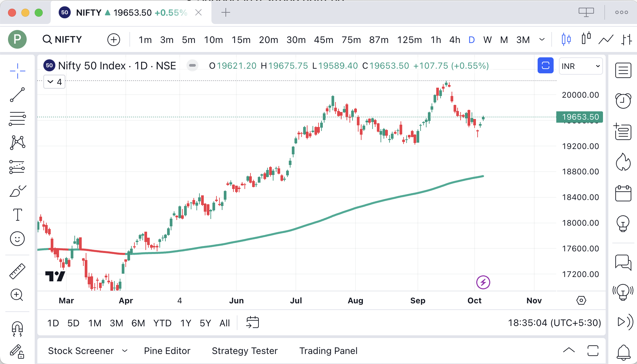Expand the bottom panel upward
Image resolution: width=637 pixels, height=364 pixels.
[x=569, y=350]
